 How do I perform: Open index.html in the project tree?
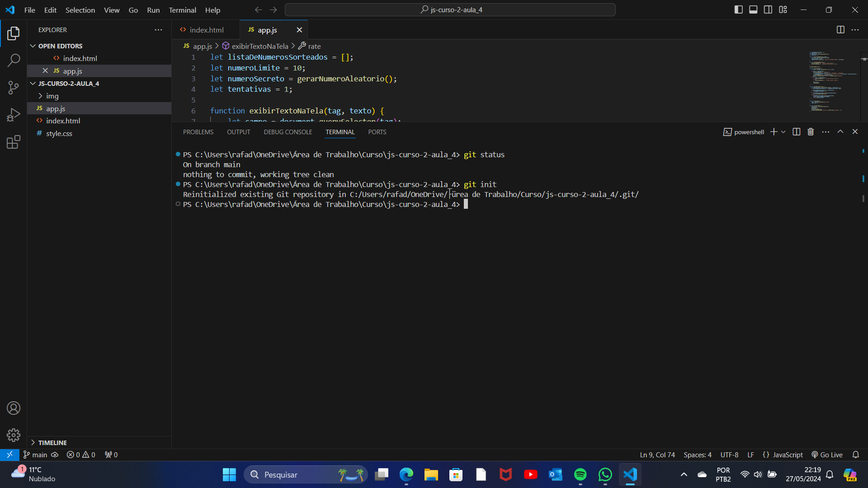click(63, 121)
